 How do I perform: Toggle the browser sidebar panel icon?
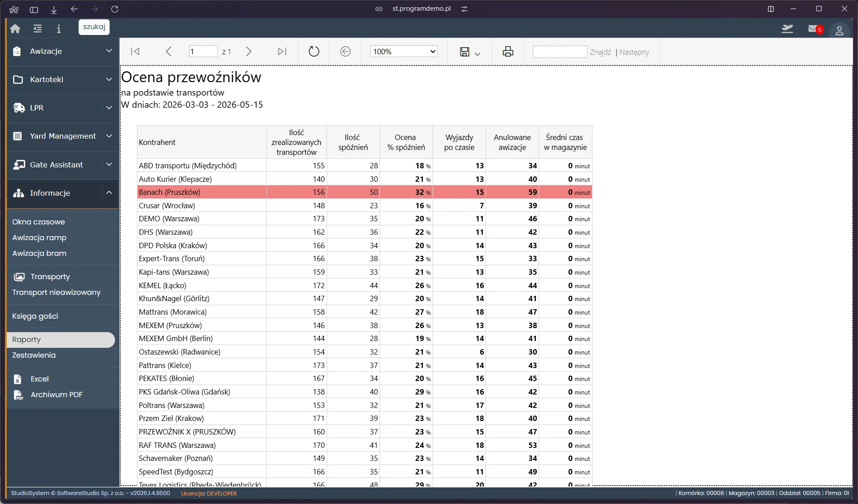click(34, 9)
